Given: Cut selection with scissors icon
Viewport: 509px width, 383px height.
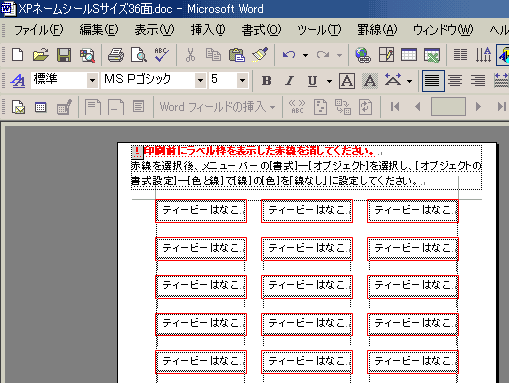Looking at the screenshot, I should tap(190, 55).
